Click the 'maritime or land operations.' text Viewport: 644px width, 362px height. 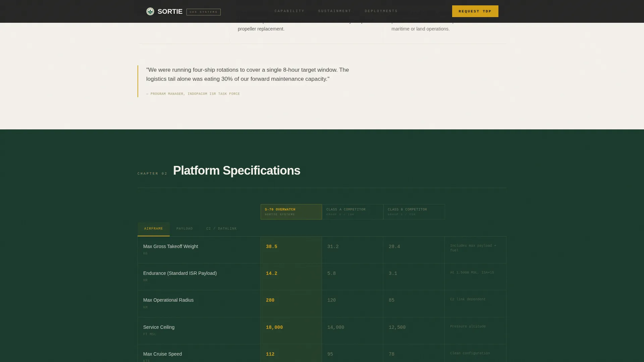pyautogui.click(x=420, y=29)
